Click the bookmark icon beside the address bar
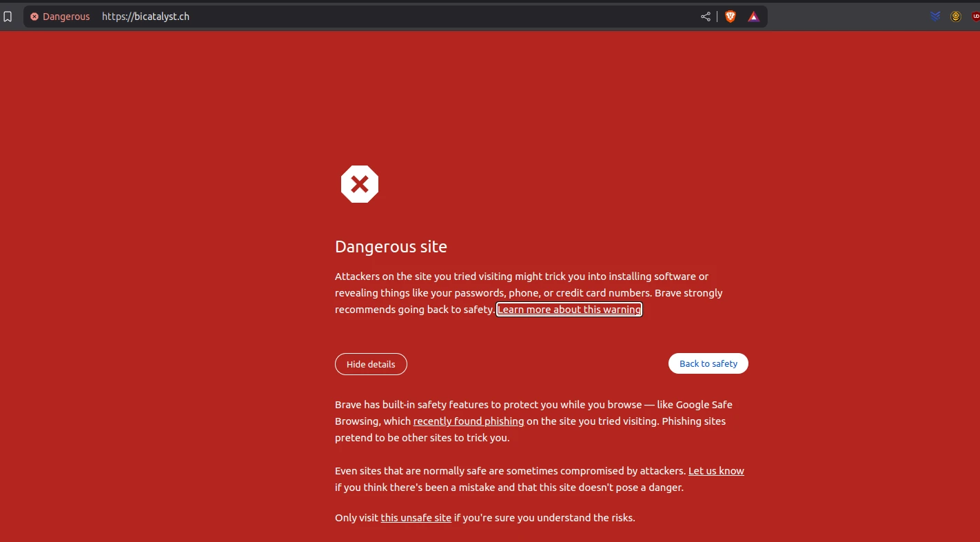Screen dimensions: 980x542 [x=8, y=17]
